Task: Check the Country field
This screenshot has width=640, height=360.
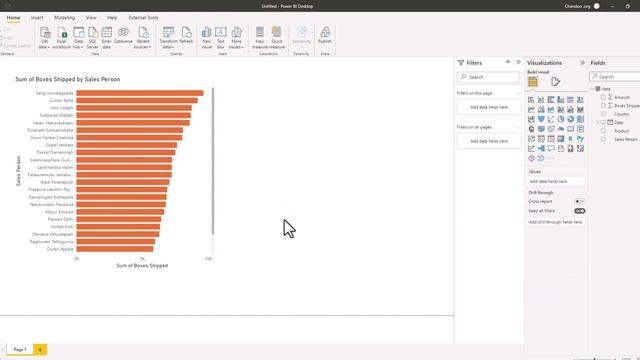Action: point(603,114)
